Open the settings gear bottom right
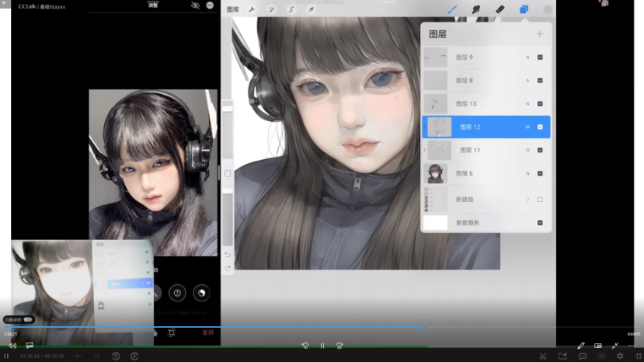 [x=620, y=357]
